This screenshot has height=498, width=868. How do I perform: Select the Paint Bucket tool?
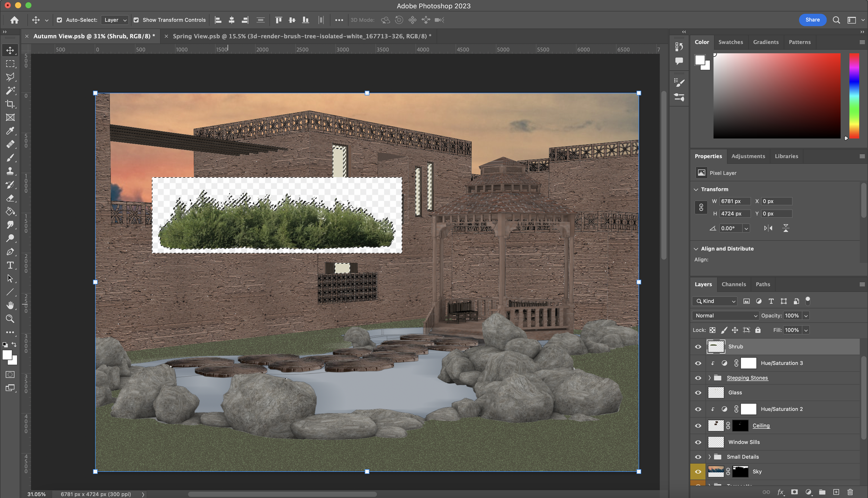pos(10,211)
